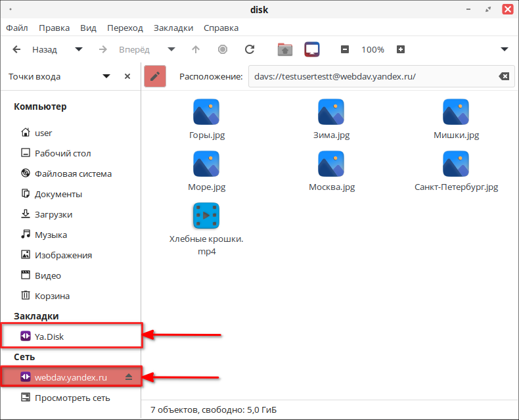Click the Компьютер section heading
This screenshot has height=420, width=519.
pos(40,106)
